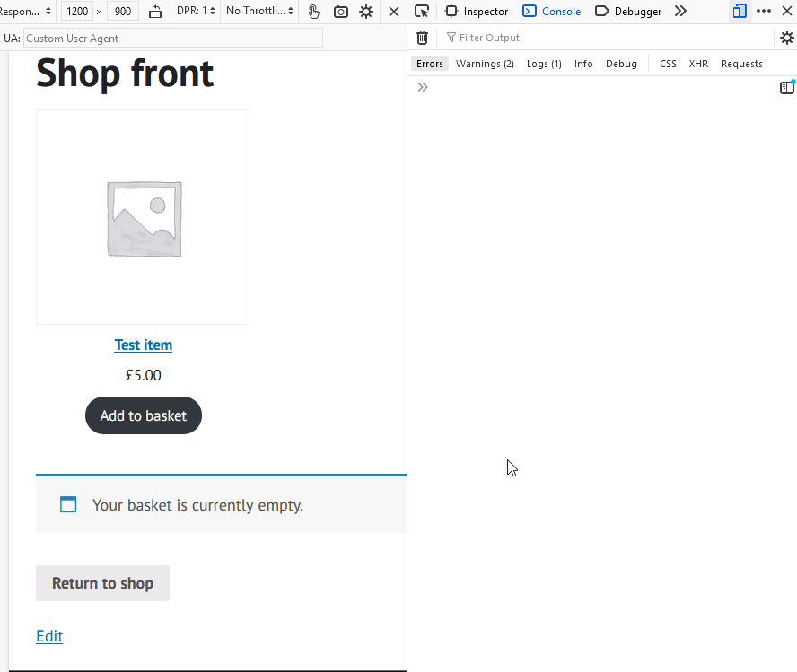This screenshot has width=797, height=672.
Task: Open responsive design mode settings gear
Action: [x=366, y=11]
